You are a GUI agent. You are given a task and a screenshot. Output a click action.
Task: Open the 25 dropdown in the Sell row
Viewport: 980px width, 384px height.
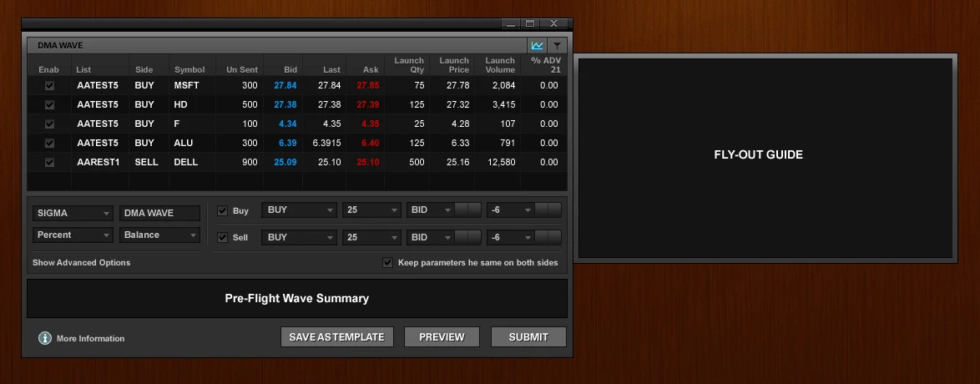point(371,238)
